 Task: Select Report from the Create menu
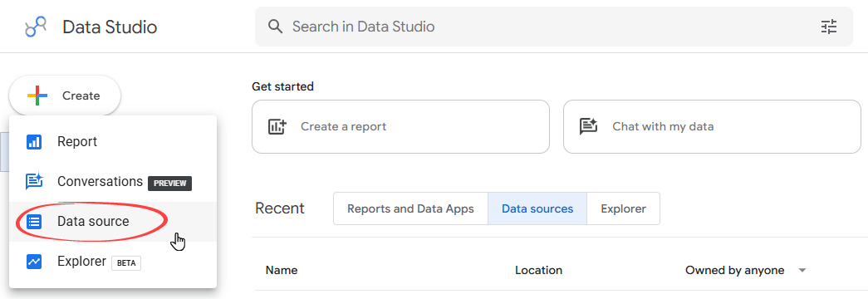(x=113, y=142)
